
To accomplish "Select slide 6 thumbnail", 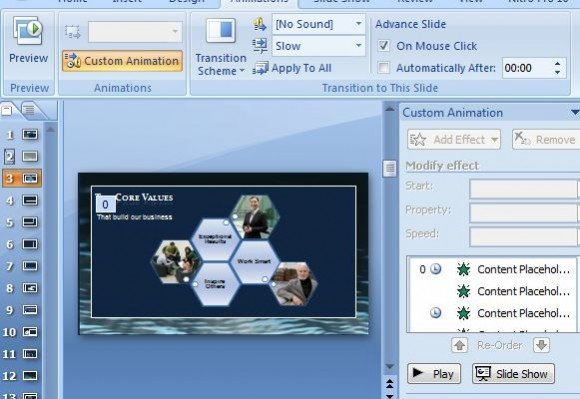I will (30, 244).
